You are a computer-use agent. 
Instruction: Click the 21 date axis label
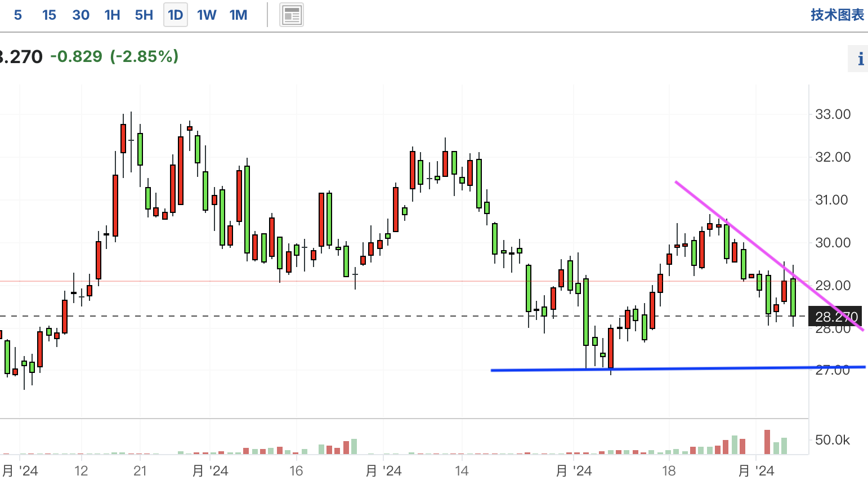[x=140, y=471]
